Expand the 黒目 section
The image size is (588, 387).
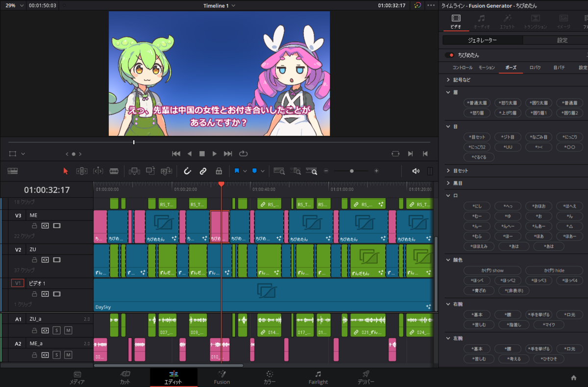tap(448, 183)
